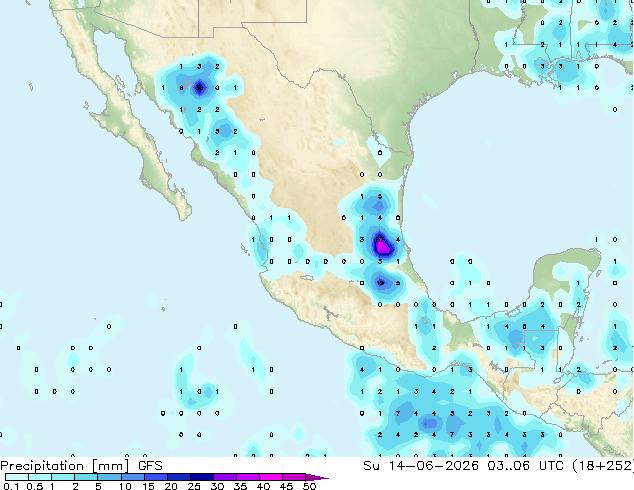
Task: Click the legend label '50'
Action: tap(310, 486)
